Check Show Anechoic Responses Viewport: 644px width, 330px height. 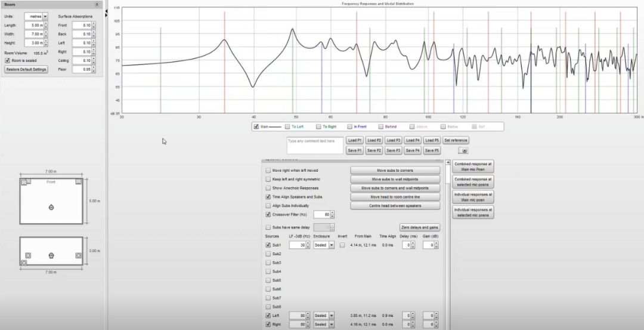pos(268,188)
